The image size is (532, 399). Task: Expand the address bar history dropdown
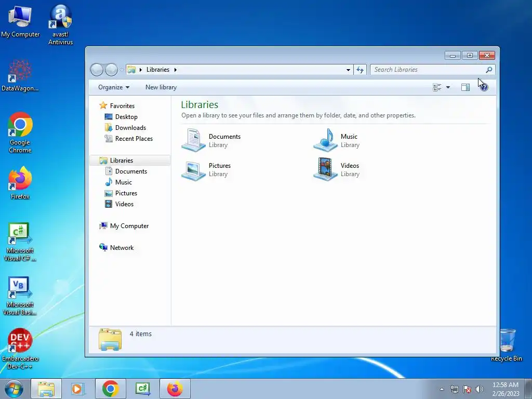pyautogui.click(x=348, y=70)
